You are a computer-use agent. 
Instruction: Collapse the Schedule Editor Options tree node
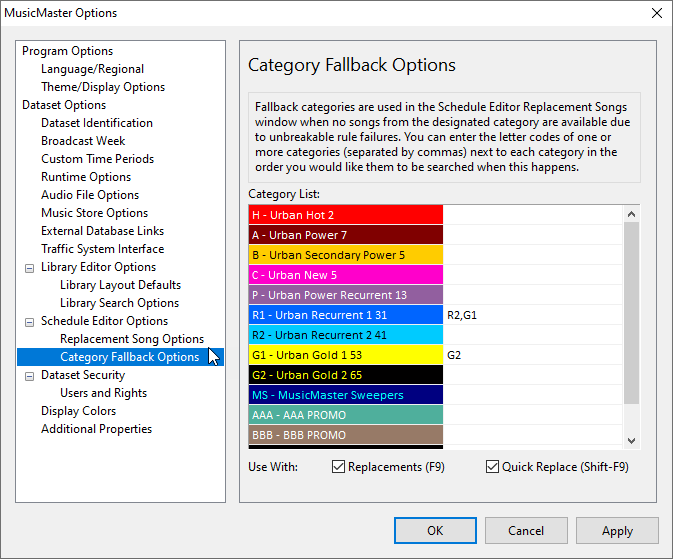coord(29,321)
